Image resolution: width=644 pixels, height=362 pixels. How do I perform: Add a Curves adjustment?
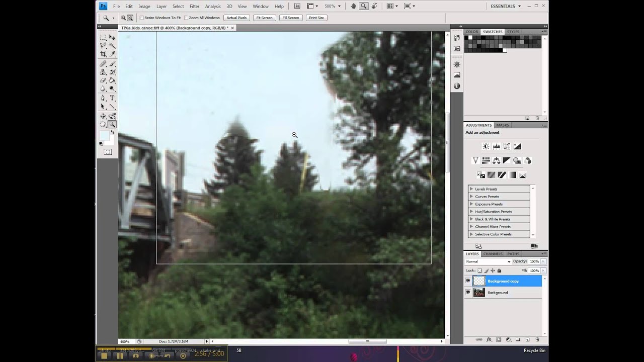click(x=507, y=146)
